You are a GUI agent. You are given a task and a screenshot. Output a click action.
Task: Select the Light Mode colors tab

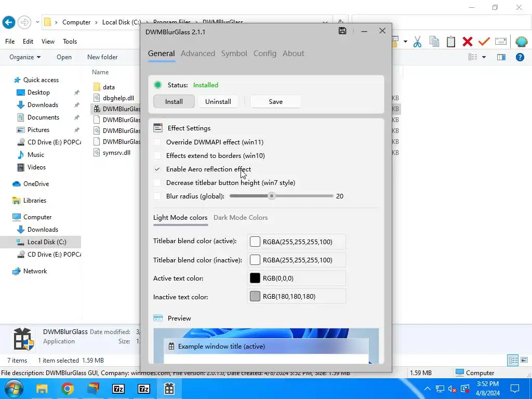pos(180,218)
